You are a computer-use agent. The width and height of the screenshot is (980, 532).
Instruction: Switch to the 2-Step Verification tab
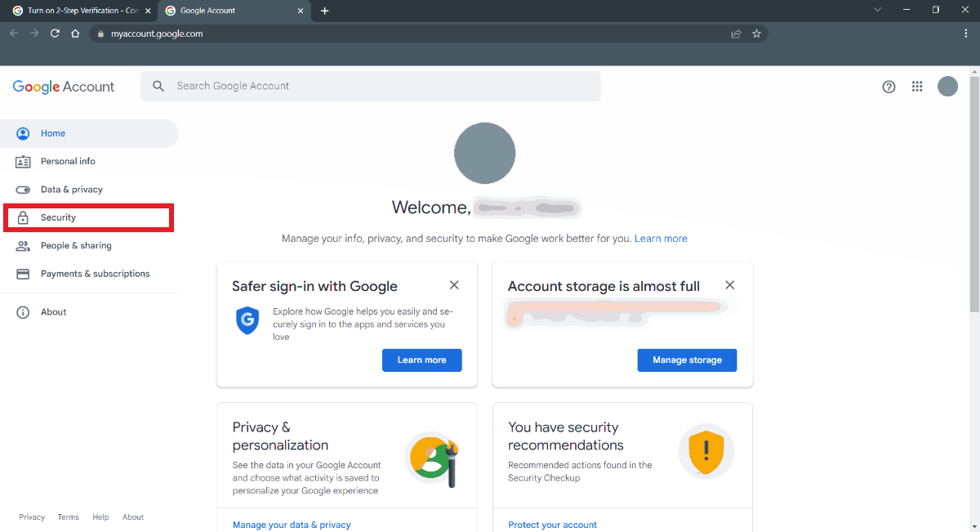point(78,11)
